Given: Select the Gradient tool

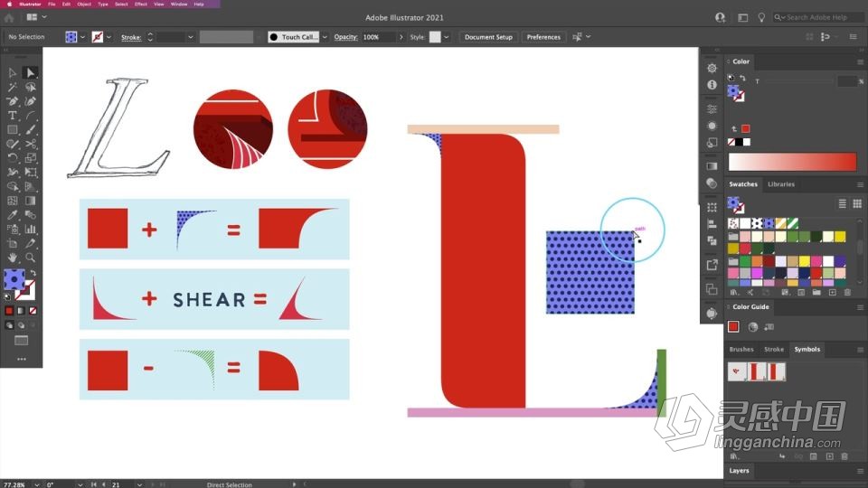Looking at the screenshot, I should tap(30, 201).
